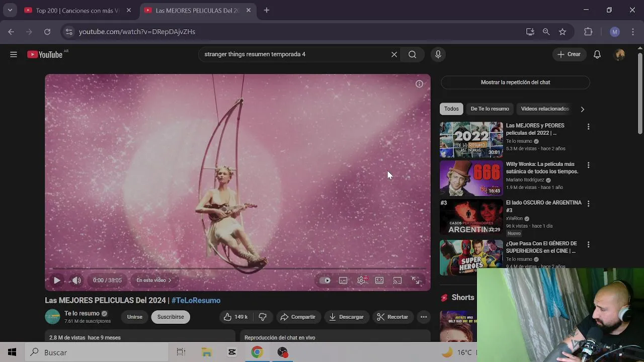644x362 pixels.
Task: Click the Unirse membership button
Action: 134,317
